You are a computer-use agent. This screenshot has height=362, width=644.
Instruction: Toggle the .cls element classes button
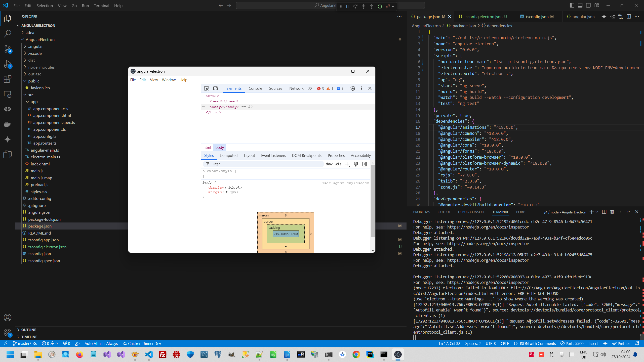pos(338,164)
